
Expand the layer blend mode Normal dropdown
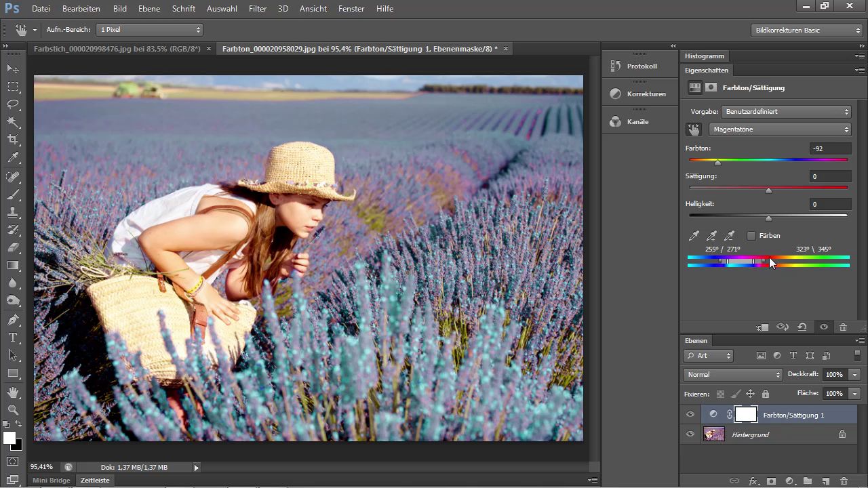[732, 375]
